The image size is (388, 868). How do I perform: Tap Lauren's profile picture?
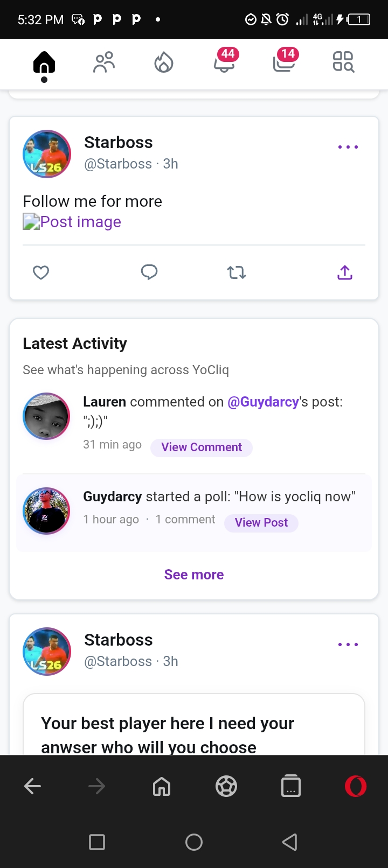(x=46, y=416)
